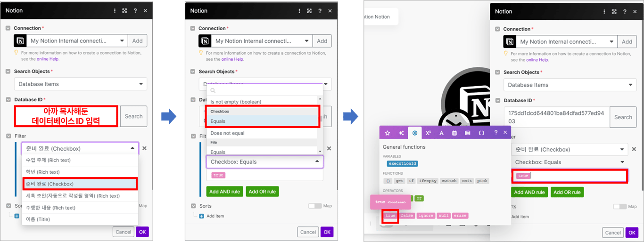Click the search field at the top of the operator list
Viewport: 644px width, 242px height.
(x=264, y=90)
